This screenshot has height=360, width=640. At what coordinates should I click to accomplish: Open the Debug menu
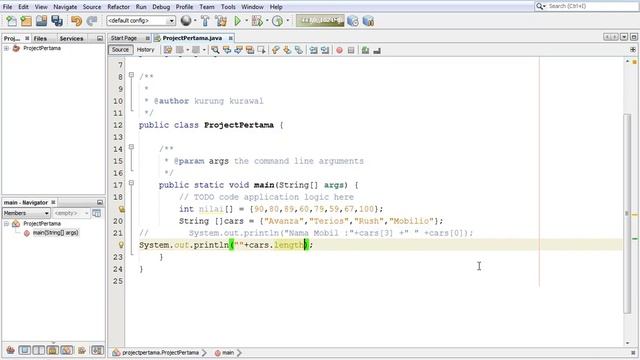coord(161,7)
